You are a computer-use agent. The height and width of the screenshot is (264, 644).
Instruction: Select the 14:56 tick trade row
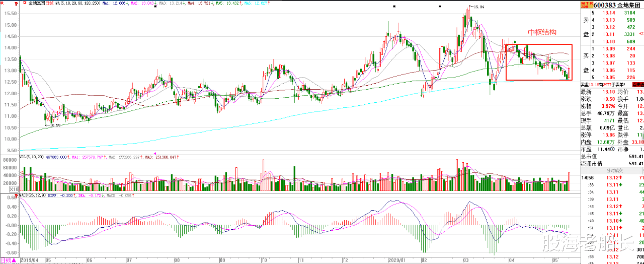tap(612, 178)
